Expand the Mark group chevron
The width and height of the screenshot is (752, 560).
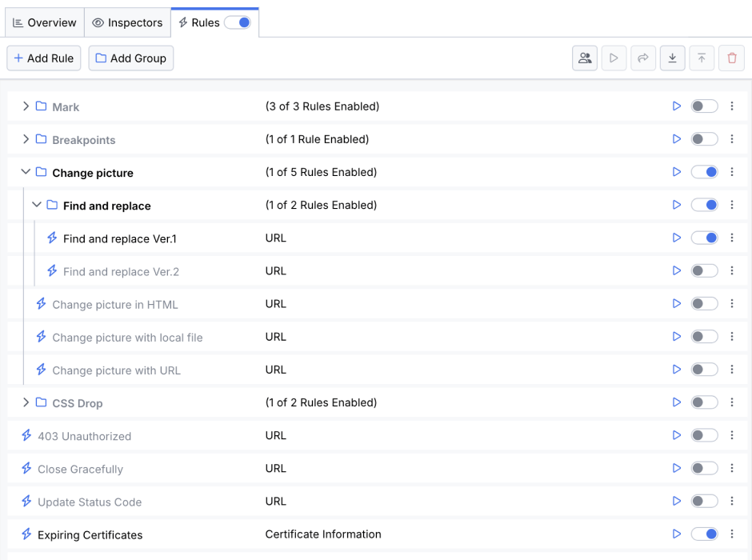[25, 106]
